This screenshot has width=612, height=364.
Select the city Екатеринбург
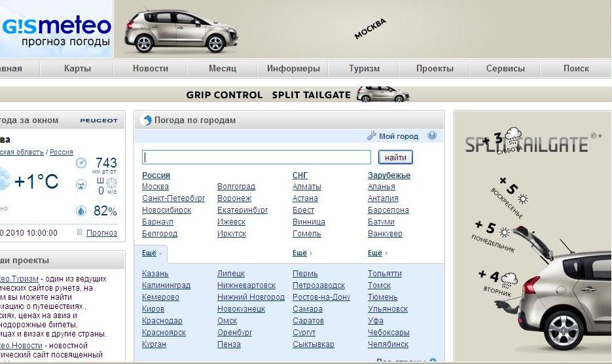pos(243,210)
